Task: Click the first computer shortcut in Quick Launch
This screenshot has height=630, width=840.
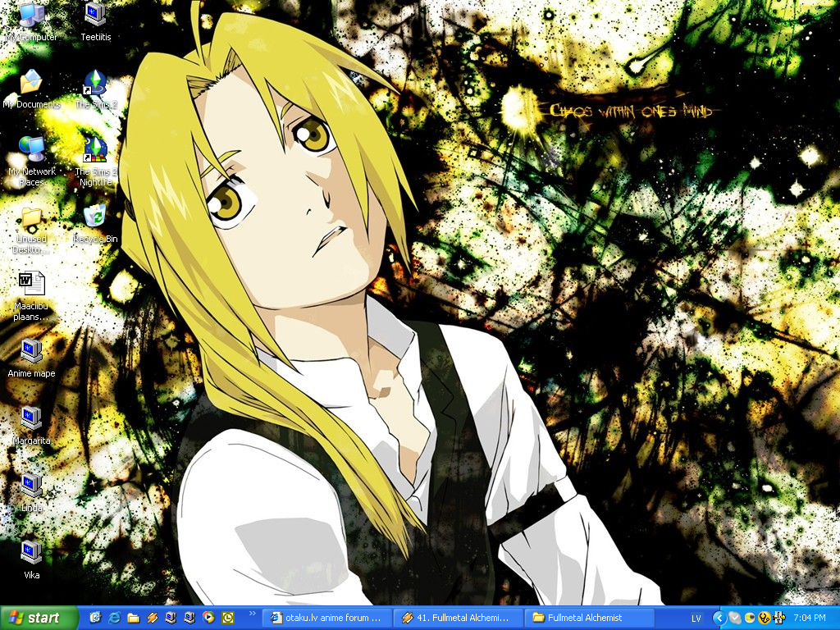Action: tap(171, 618)
